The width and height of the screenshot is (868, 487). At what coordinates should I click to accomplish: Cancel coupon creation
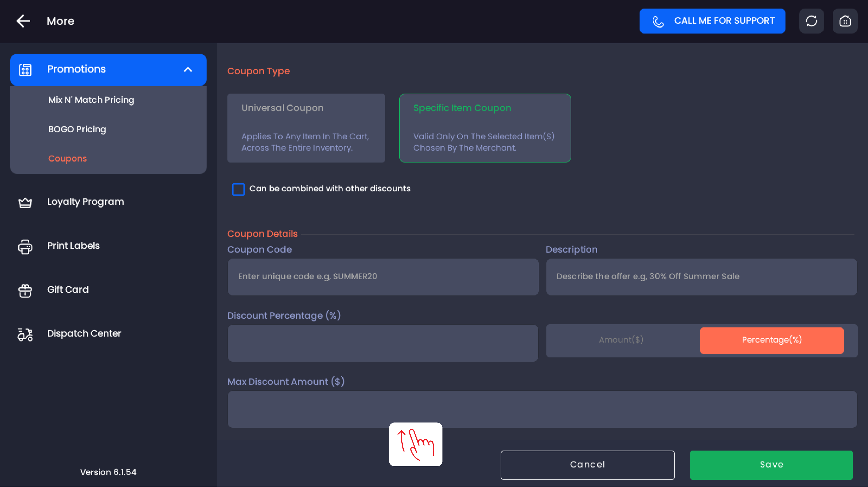(x=587, y=465)
